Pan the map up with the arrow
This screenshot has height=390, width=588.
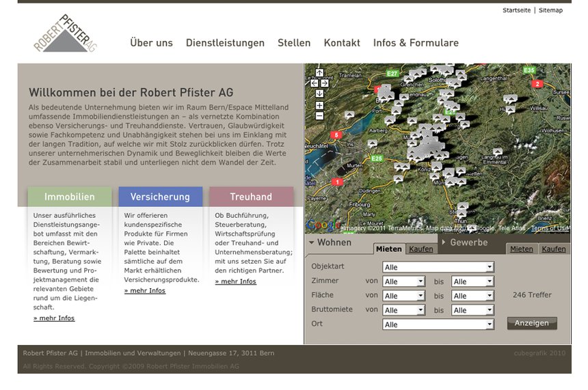tap(319, 73)
